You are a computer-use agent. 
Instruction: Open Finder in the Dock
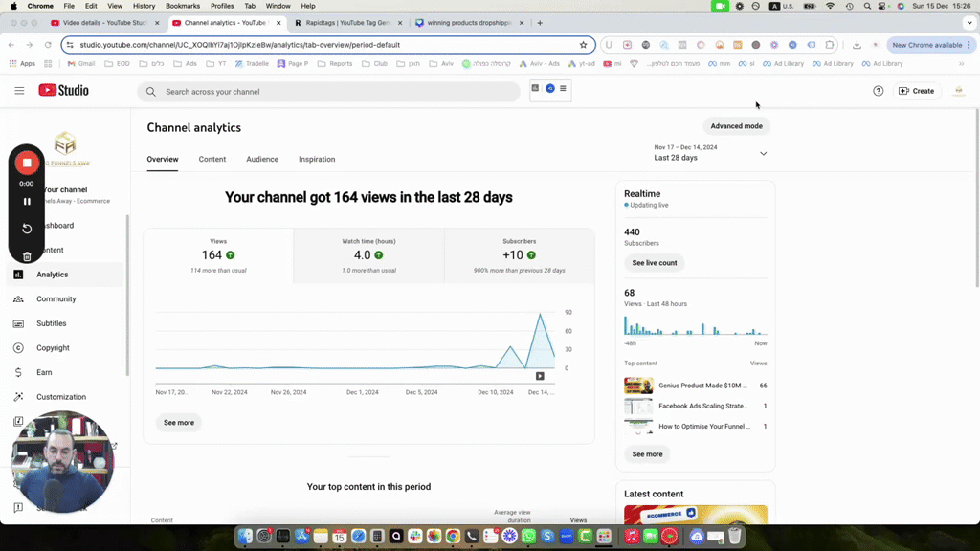[245, 536]
